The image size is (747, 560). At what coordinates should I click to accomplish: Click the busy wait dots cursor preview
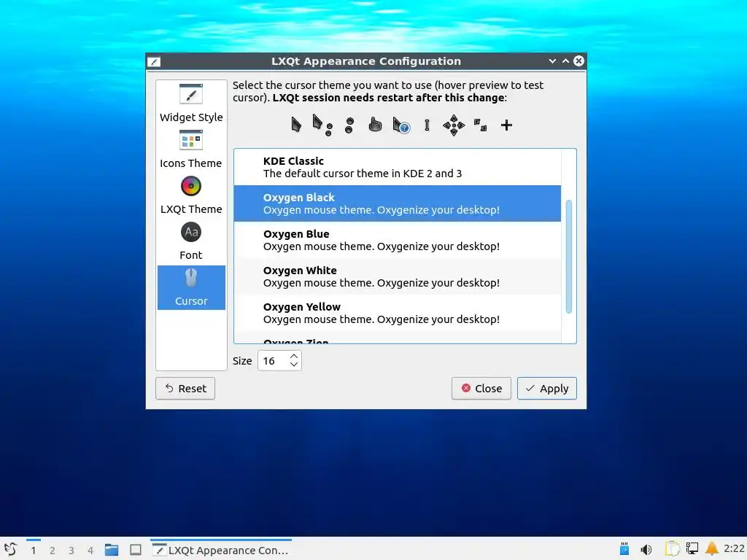point(349,125)
